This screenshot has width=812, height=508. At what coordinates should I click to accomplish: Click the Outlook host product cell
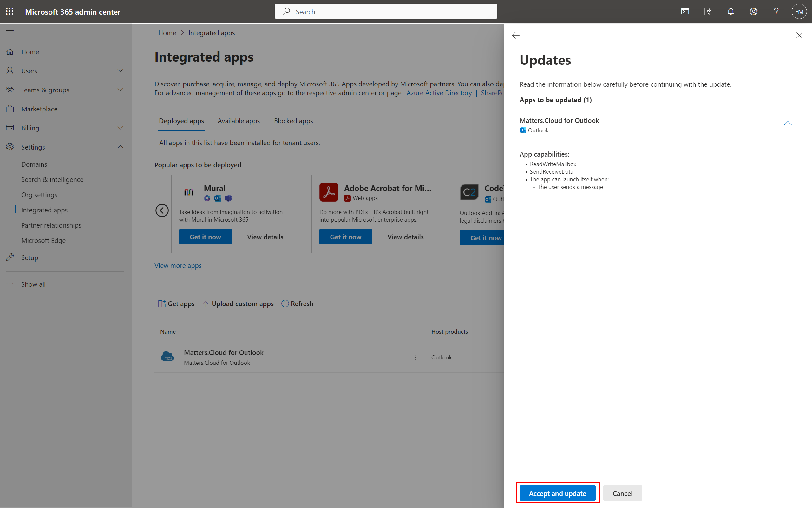pyautogui.click(x=441, y=358)
